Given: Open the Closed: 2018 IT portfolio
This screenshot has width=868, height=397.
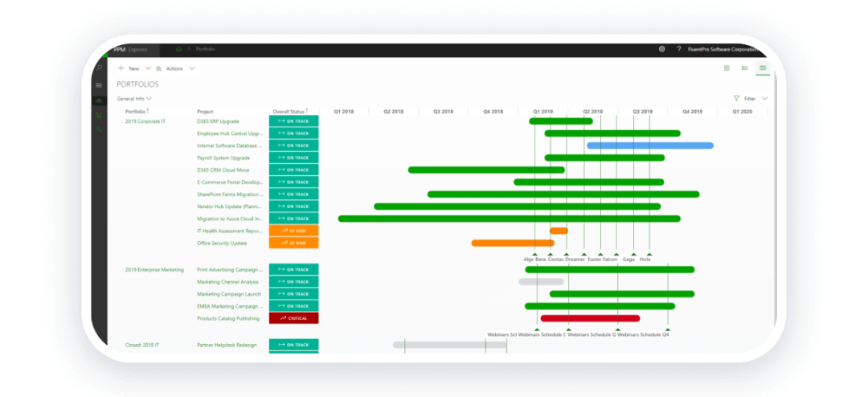Looking at the screenshot, I should [143, 345].
